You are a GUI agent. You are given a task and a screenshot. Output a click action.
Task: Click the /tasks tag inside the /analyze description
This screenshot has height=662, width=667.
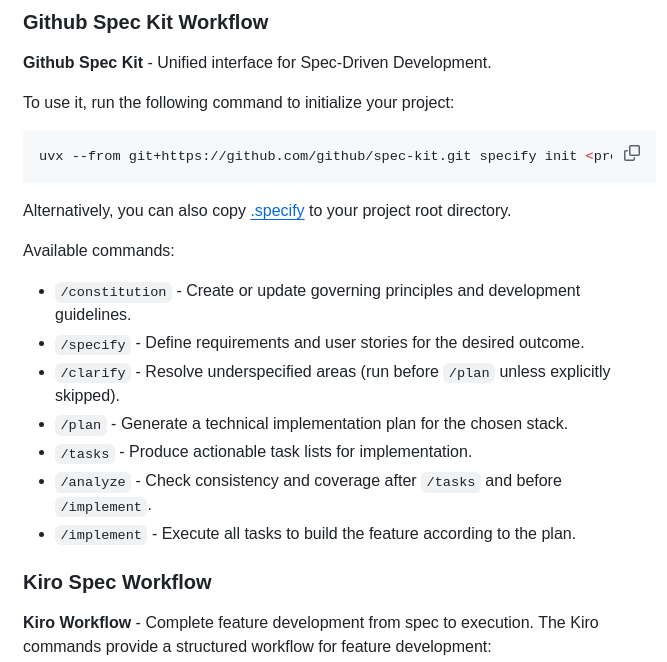[450, 482]
